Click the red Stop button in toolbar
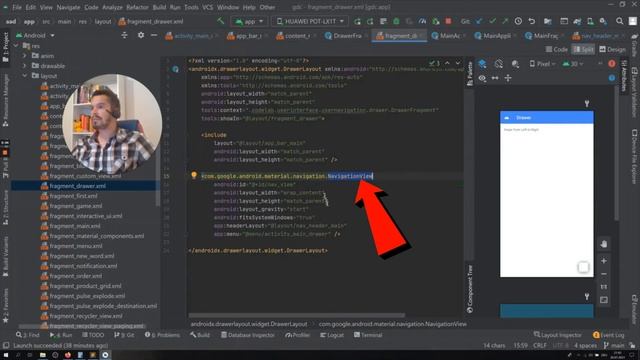This screenshot has width=640, height=360. click(449, 21)
